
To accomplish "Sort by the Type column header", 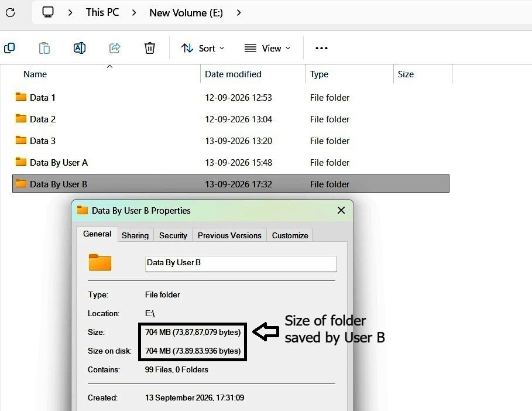I will [x=319, y=74].
